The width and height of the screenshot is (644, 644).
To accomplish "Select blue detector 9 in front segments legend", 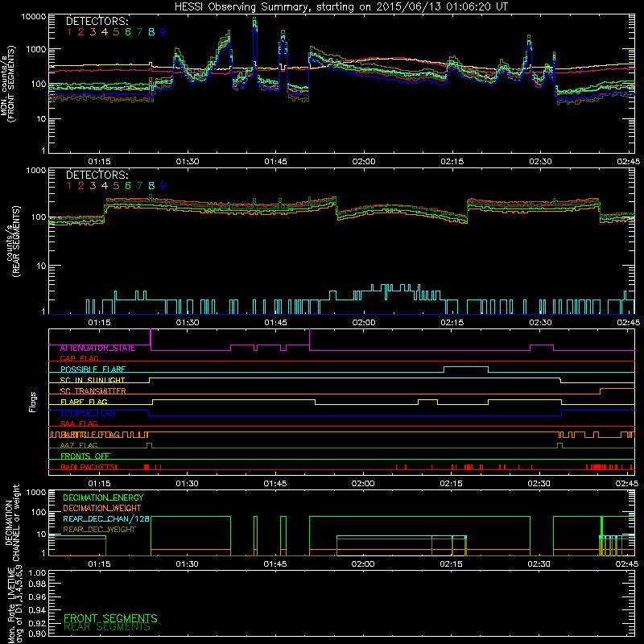I will [x=163, y=32].
